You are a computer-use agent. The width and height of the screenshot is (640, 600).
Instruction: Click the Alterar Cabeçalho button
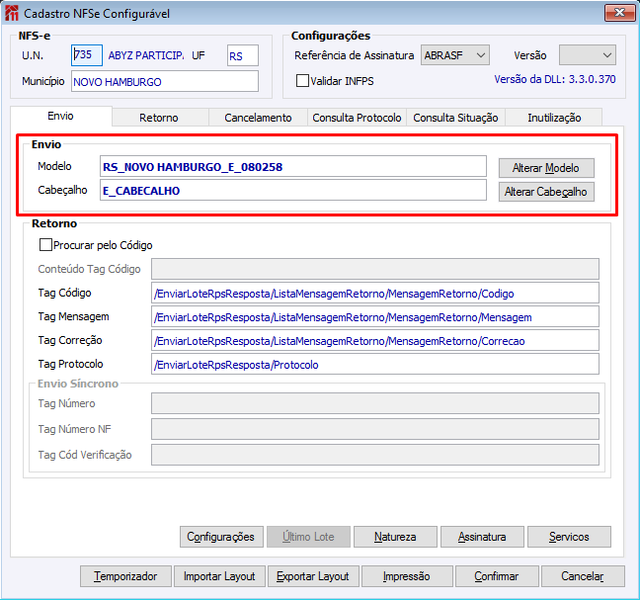(x=546, y=191)
